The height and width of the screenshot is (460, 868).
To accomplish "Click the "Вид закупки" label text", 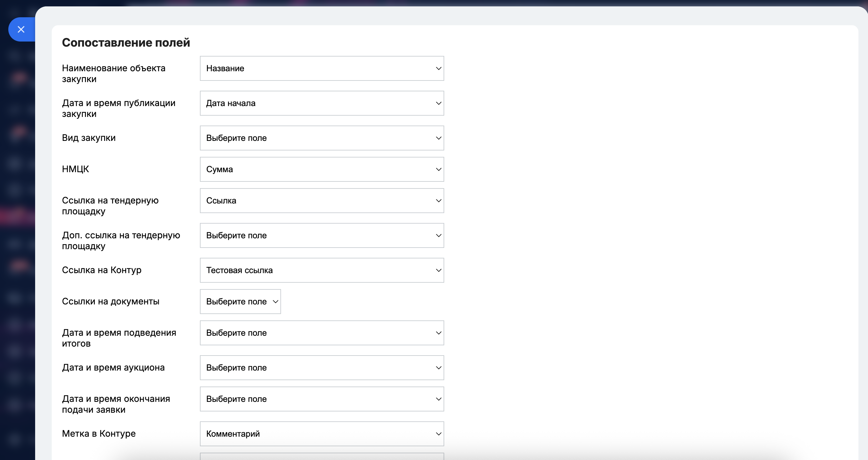I will pos(88,138).
